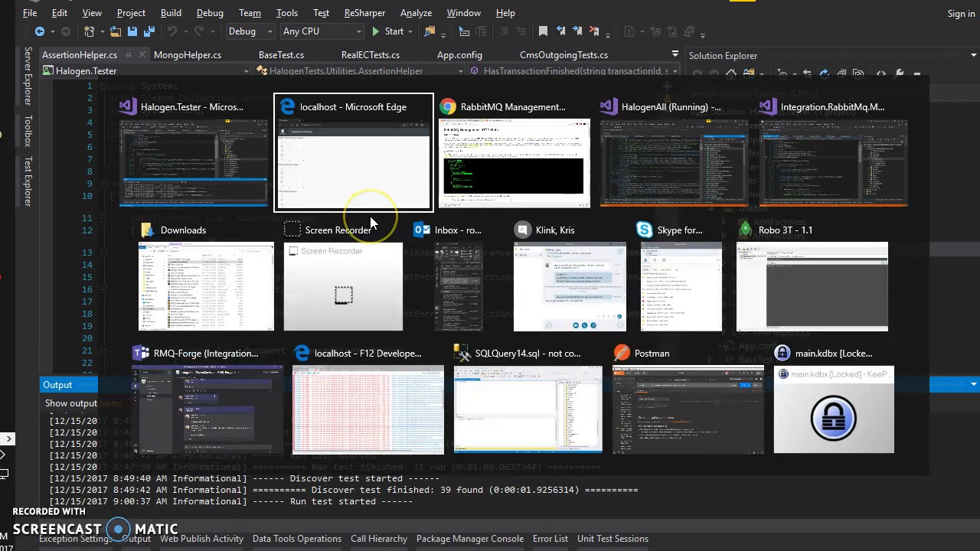Click the Open File folder icon
Viewport: 980px width, 551px height.
pyautogui.click(x=115, y=31)
